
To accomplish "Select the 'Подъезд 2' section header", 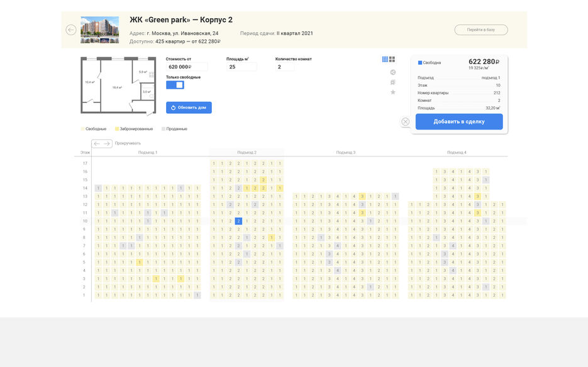I will [247, 153].
